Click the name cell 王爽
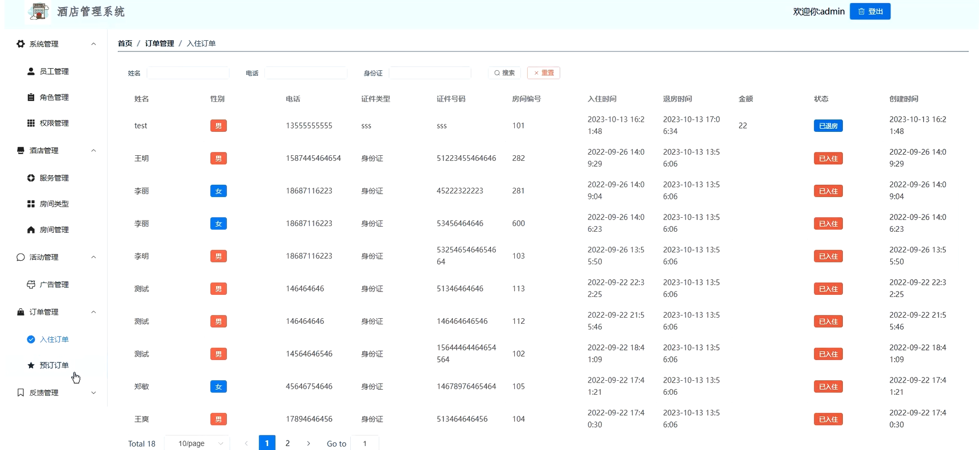Image resolution: width=980 pixels, height=450 pixels. (x=142, y=419)
